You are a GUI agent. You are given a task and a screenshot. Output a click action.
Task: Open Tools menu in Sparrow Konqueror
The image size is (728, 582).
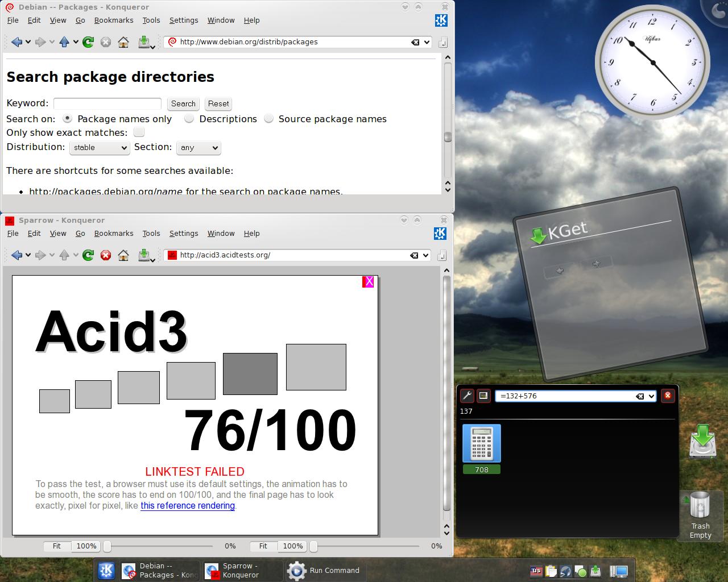tap(151, 233)
